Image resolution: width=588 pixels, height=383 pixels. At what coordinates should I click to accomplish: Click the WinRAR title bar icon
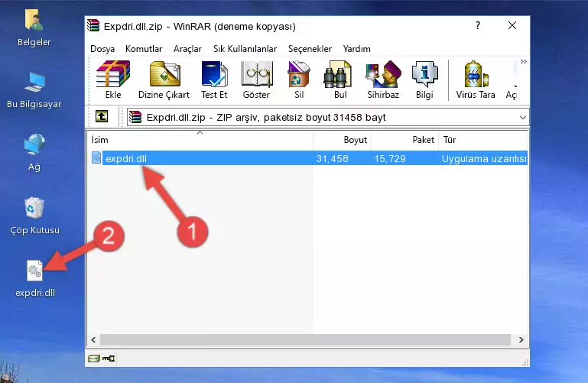click(93, 25)
